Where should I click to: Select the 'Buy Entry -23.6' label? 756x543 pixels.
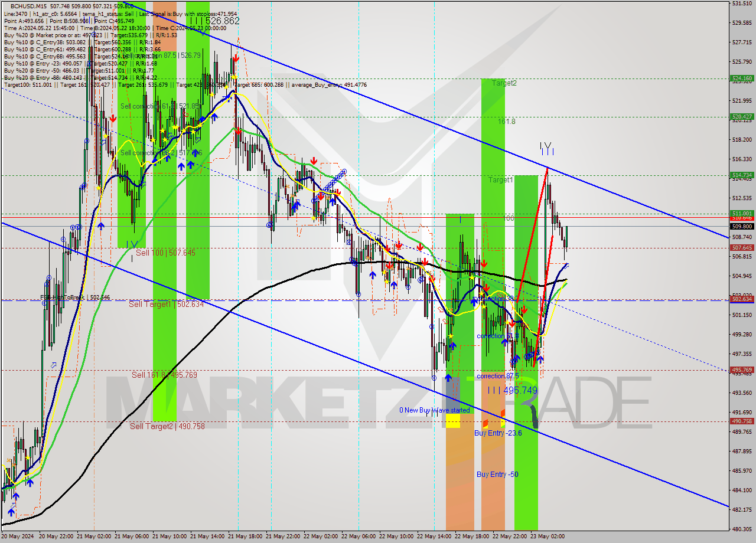[498, 433]
